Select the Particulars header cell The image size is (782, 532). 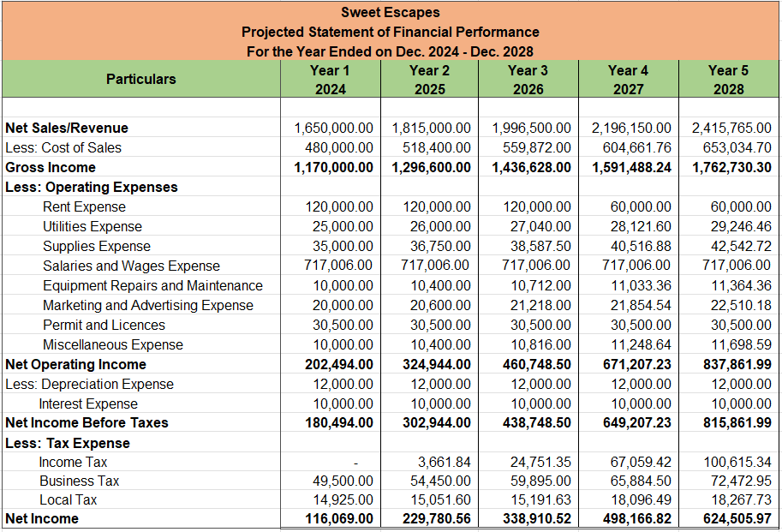[x=140, y=79]
